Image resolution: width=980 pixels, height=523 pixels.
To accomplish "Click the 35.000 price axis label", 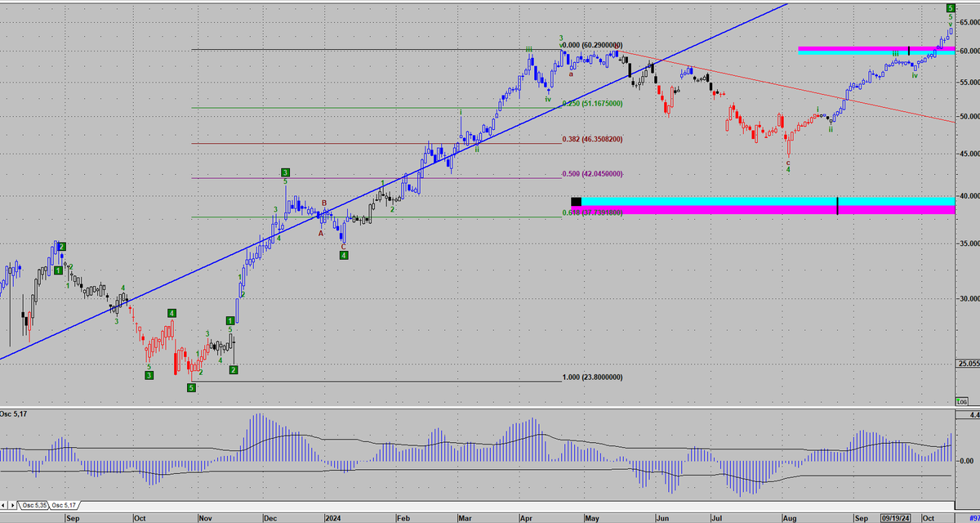I will point(969,244).
